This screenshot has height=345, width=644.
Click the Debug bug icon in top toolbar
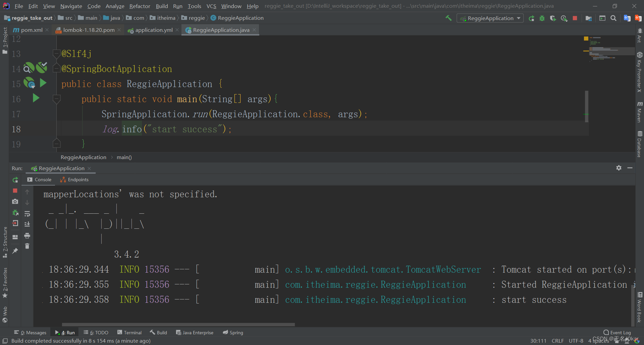click(x=542, y=18)
